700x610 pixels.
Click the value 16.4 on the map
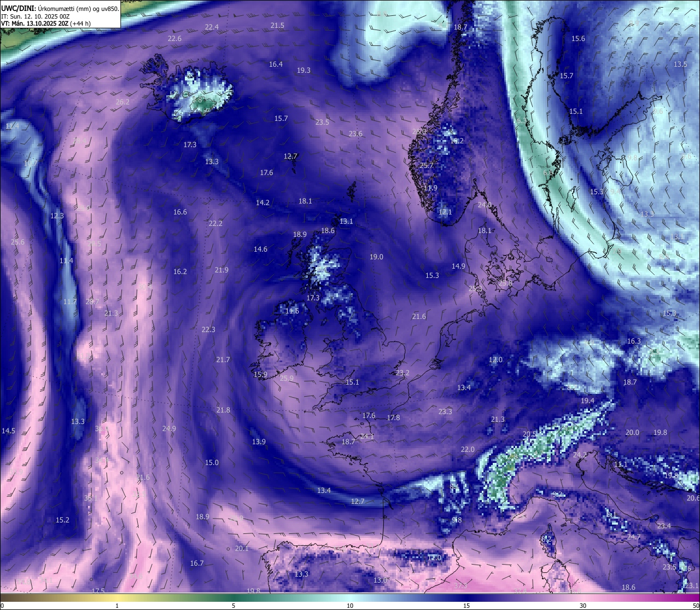[x=276, y=64]
